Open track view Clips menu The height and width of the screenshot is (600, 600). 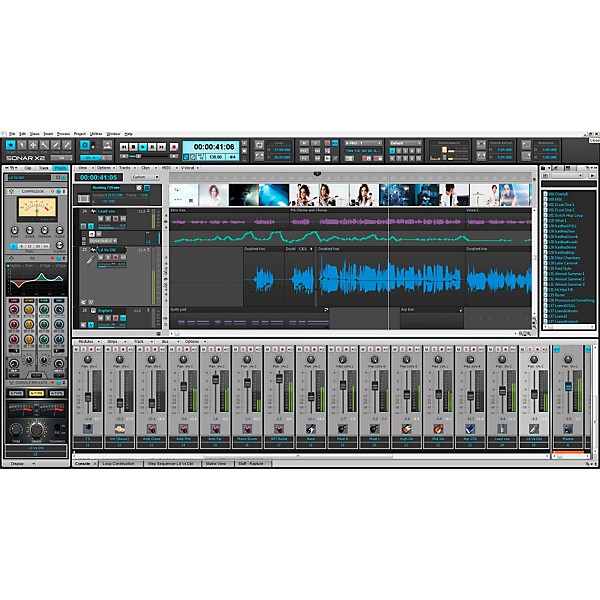pos(147,168)
